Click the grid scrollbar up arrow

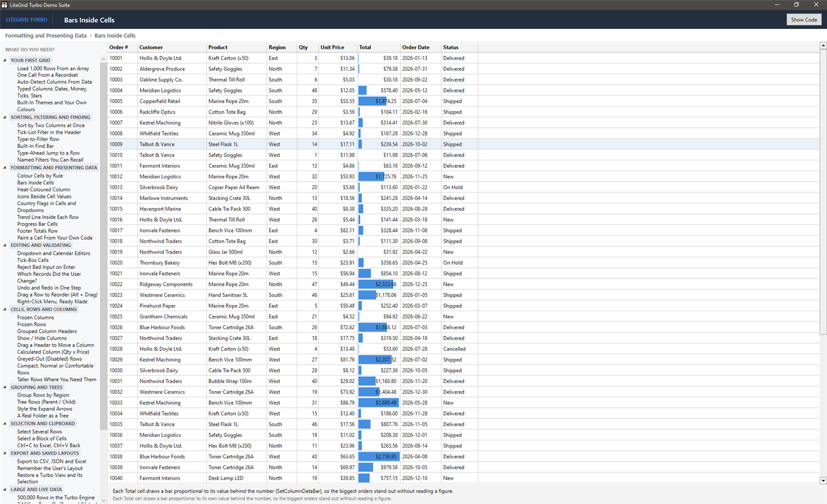(x=823, y=46)
